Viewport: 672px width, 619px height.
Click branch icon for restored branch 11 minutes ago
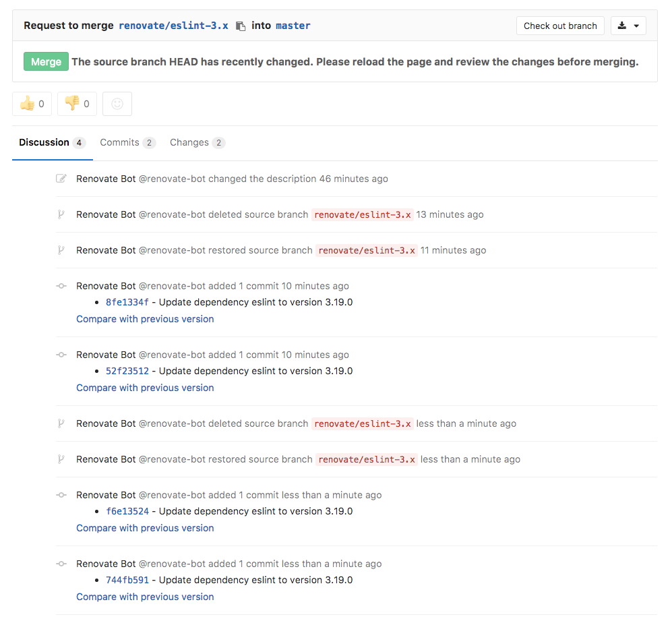pos(61,250)
